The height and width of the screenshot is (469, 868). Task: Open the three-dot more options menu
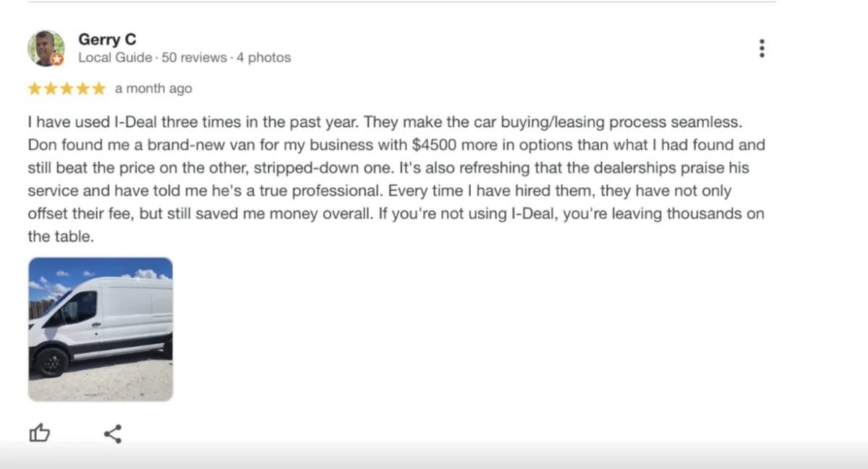[x=762, y=48]
